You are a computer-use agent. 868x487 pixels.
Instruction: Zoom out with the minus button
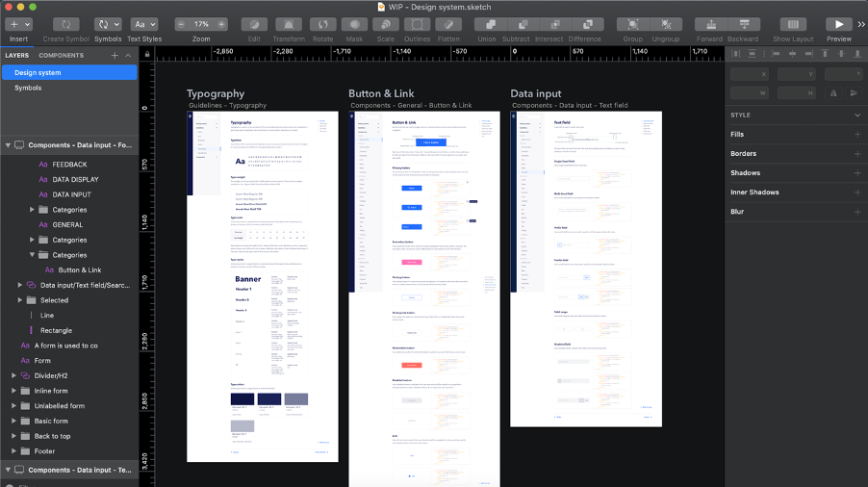[x=182, y=24]
